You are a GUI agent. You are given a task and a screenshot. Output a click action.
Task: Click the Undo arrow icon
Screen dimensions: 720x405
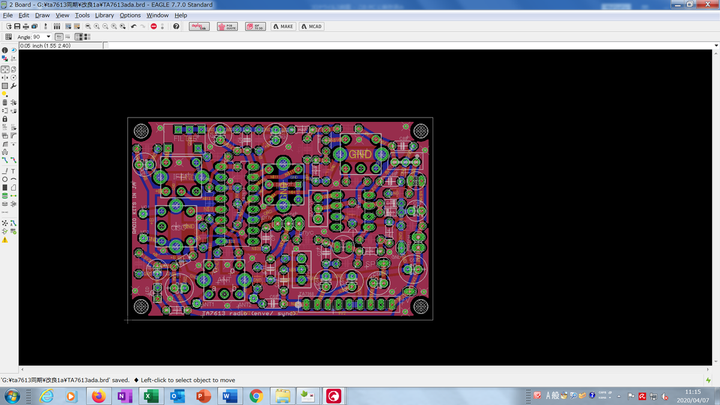(x=133, y=26)
